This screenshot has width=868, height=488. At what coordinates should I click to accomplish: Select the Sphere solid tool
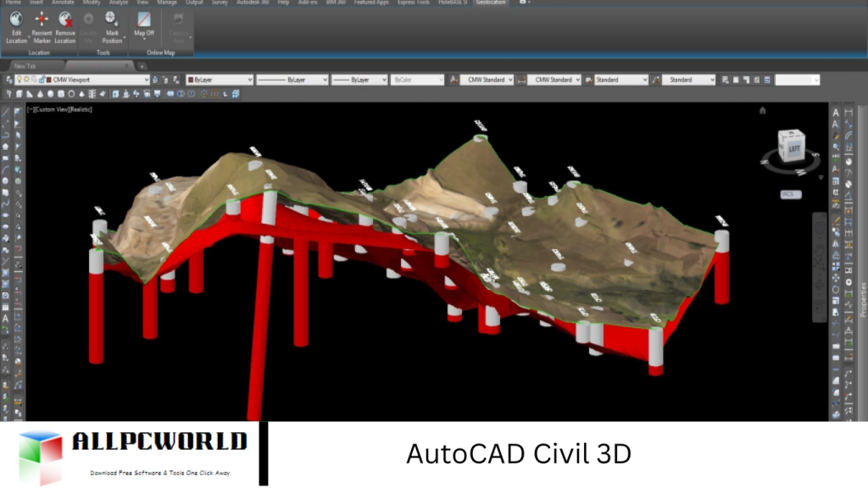[x=50, y=94]
